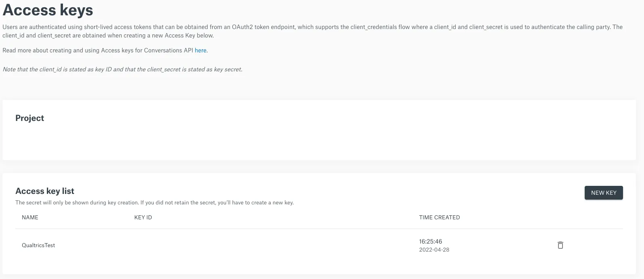The image size is (644, 279).
Task: Create a new access key
Action: tap(603, 193)
